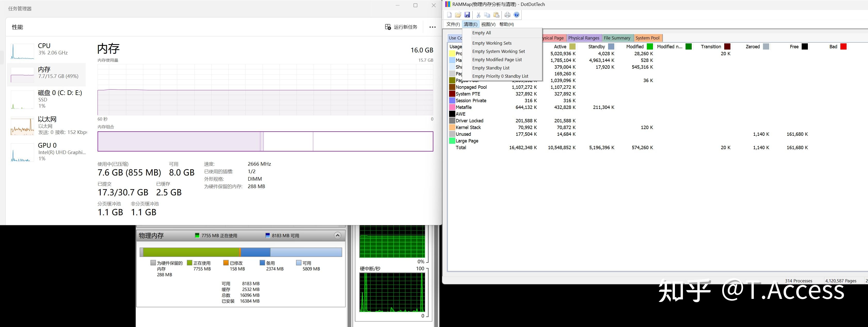Click the Standby column color swatch
The height and width of the screenshot is (327, 868).
(x=611, y=47)
